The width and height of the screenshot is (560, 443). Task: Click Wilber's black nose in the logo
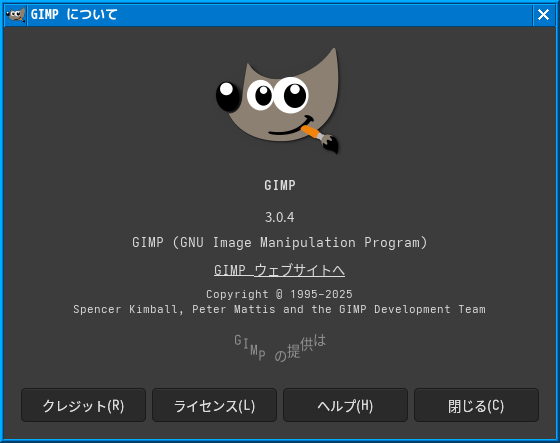click(228, 96)
